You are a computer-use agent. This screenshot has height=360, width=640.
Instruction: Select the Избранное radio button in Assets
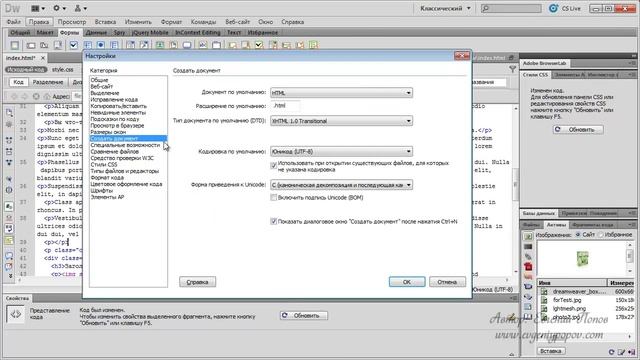point(601,235)
